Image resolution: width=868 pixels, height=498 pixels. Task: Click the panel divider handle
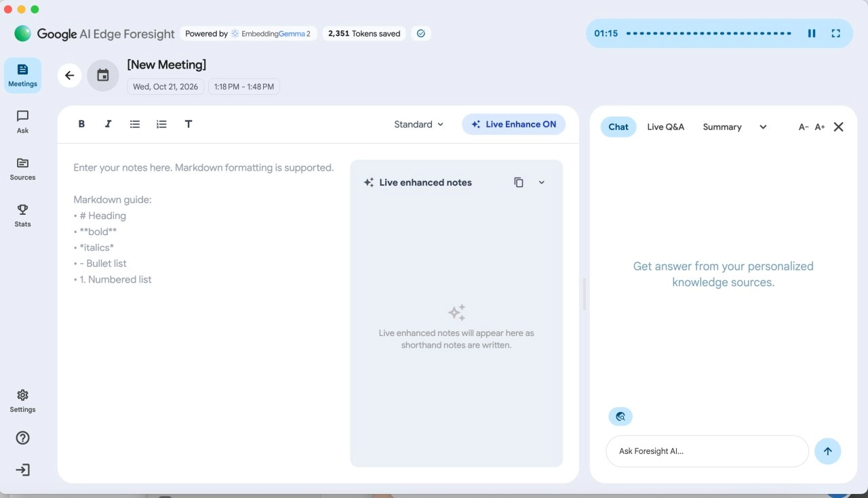[x=585, y=294]
